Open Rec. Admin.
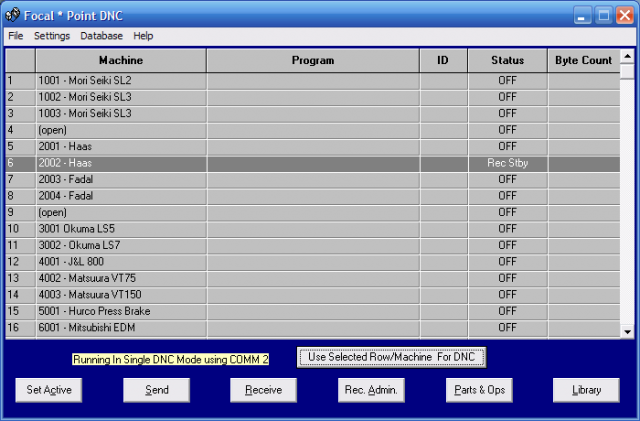The height and width of the screenshot is (421, 640). pyautogui.click(x=371, y=390)
